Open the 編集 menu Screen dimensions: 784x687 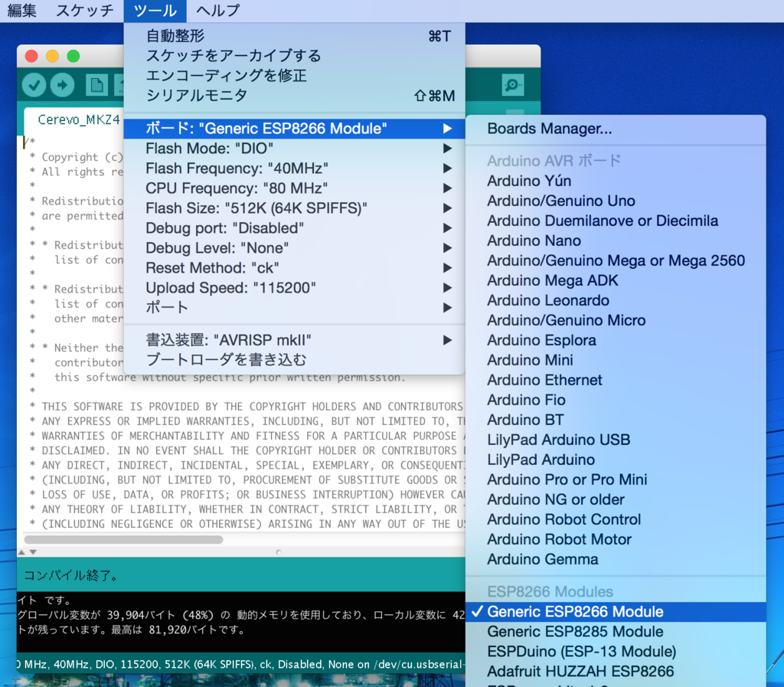(21, 11)
